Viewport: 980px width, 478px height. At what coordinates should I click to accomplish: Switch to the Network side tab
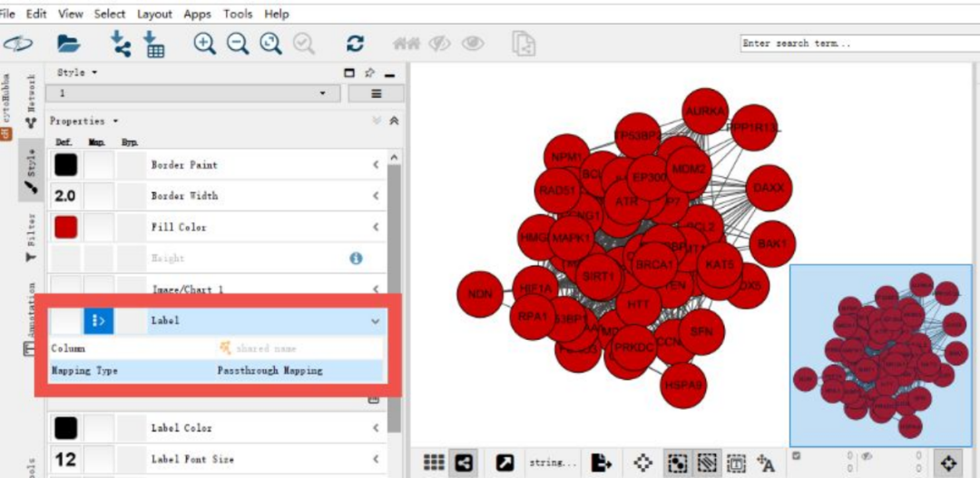(x=31, y=102)
